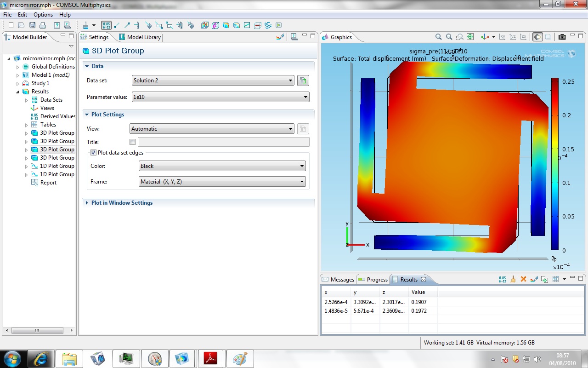588x368 pixels.
Task: Open the brush icon dropdown arrow in main toolbar
Action: tap(94, 25)
